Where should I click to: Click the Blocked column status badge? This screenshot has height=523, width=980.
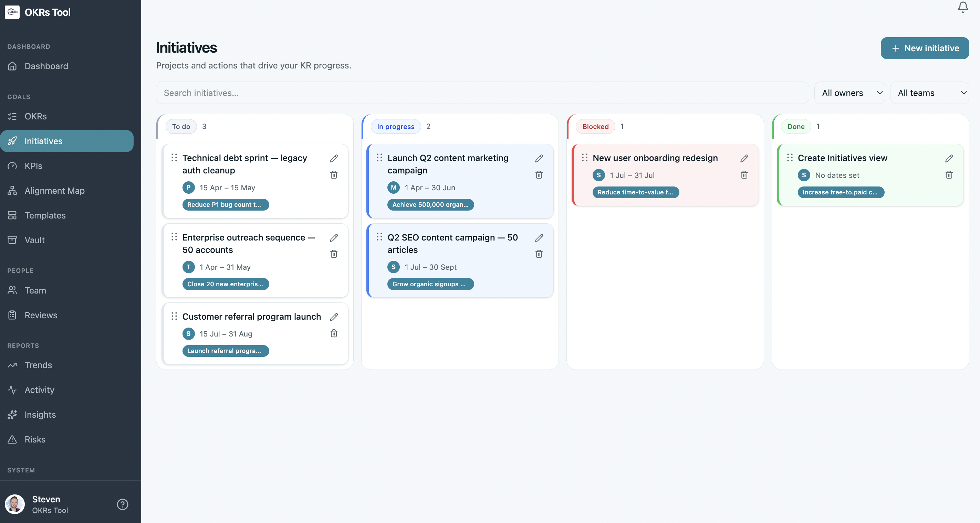pyautogui.click(x=595, y=127)
